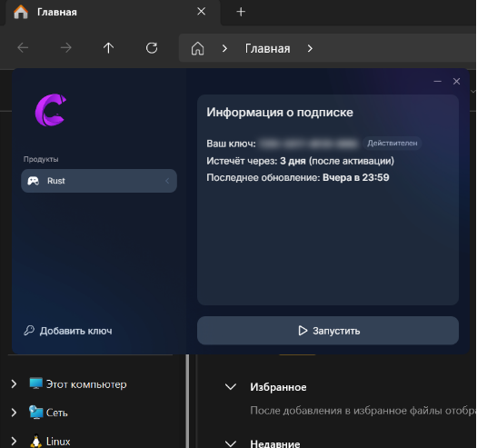Go up one folder with up arrow
The height and width of the screenshot is (448, 477).
(108, 48)
